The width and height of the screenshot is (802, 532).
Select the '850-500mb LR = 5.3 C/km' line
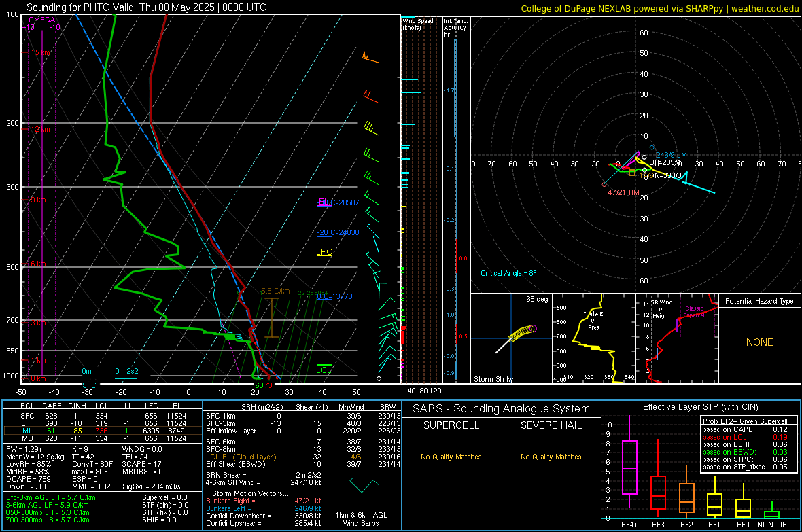48,512
